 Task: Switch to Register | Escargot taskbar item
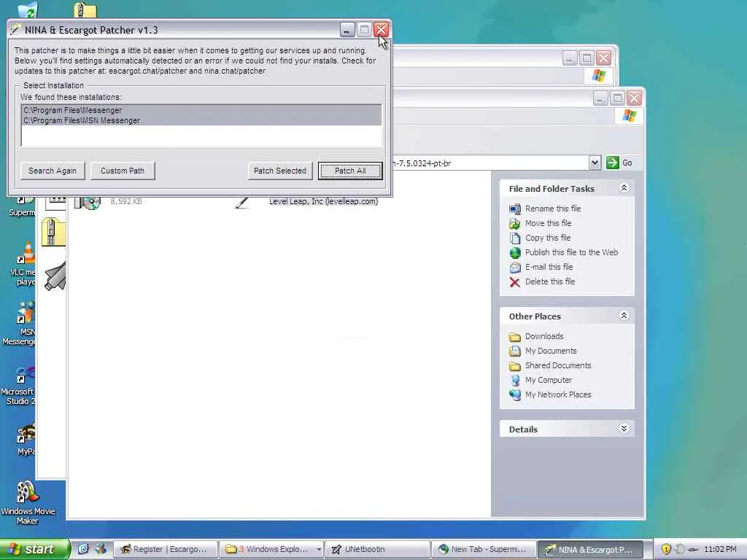point(166,550)
